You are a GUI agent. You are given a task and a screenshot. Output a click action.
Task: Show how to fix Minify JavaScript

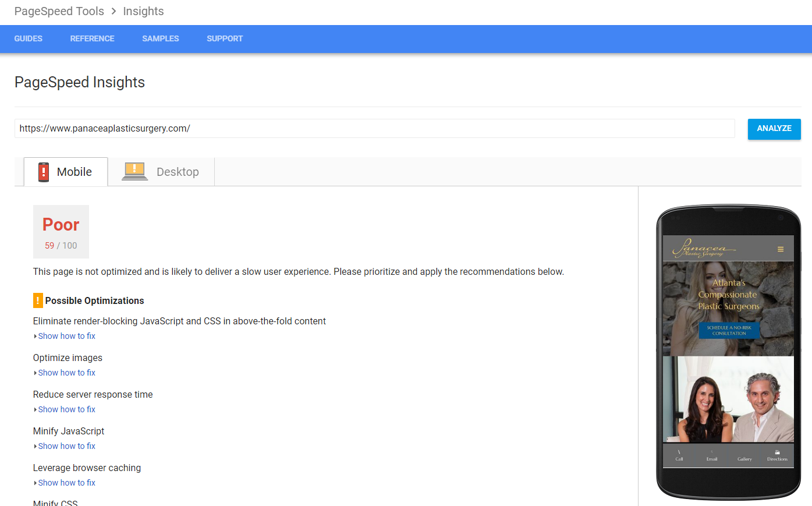[x=66, y=446]
